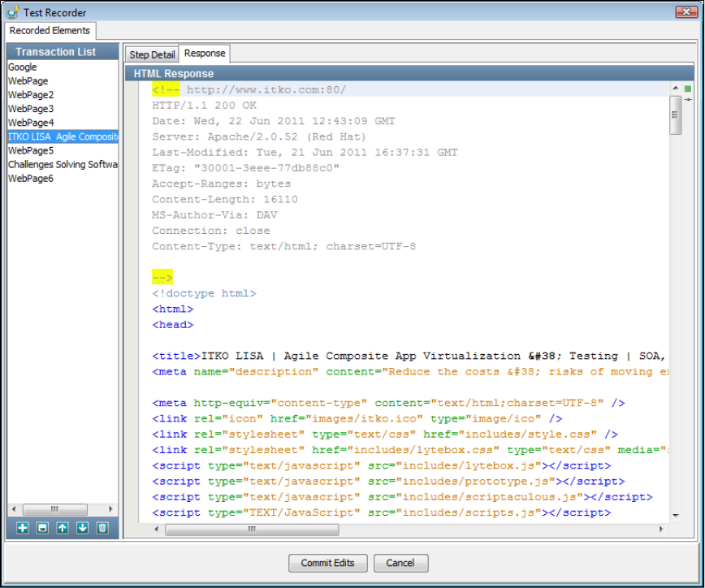Viewport: 705px width, 588px height.
Task: Click the Transaction List panel header
Action: click(x=63, y=52)
